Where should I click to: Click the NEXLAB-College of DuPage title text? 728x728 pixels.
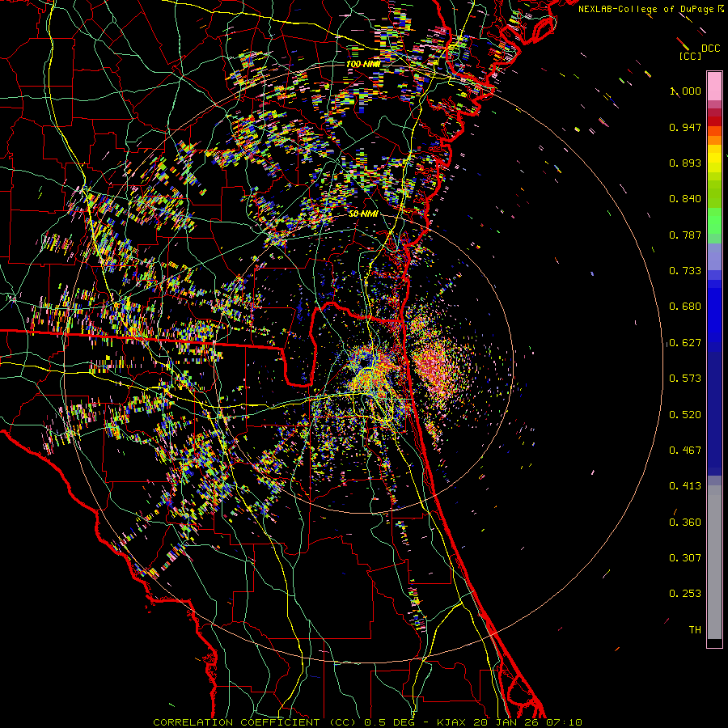click(x=645, y=9)
